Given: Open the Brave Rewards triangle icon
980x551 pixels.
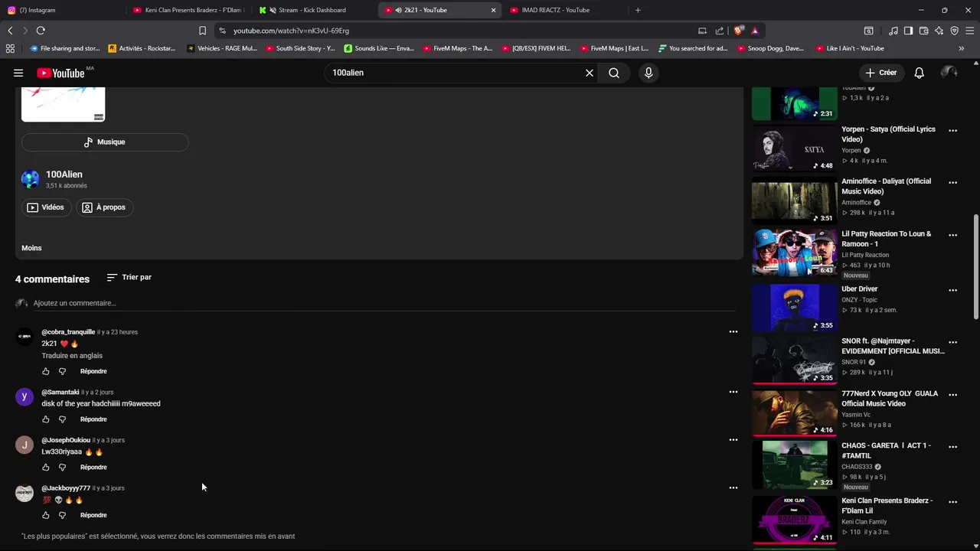Looking at the screenshot, I should point(755,31).
